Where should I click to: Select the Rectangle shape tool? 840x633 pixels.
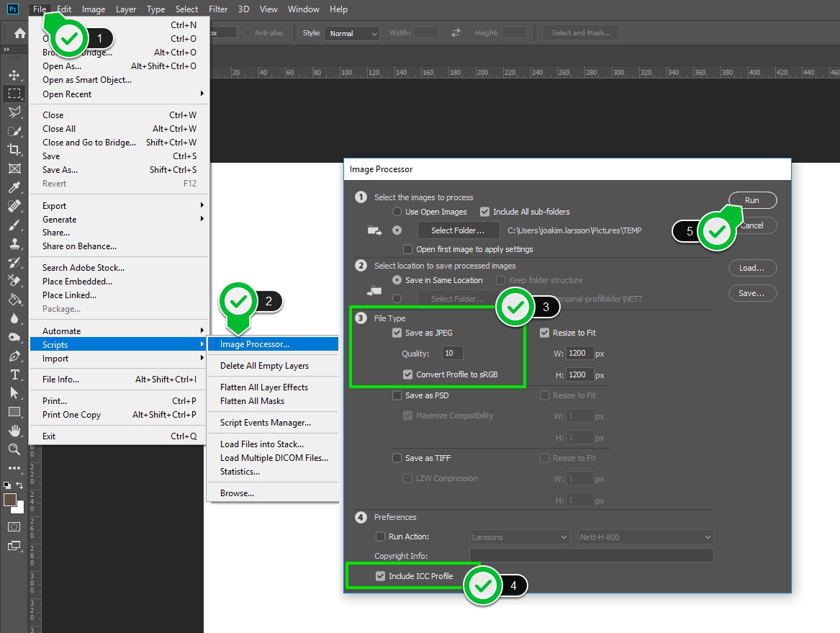tap(14, 412)
